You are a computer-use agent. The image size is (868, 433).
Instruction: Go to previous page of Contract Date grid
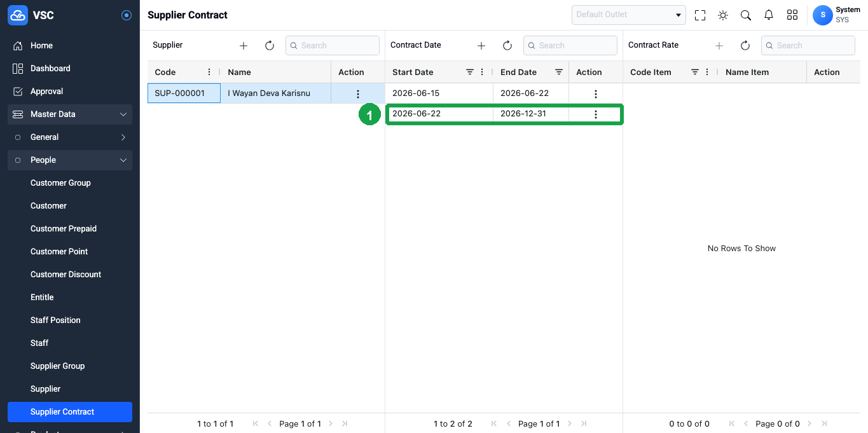click(509, 423)
